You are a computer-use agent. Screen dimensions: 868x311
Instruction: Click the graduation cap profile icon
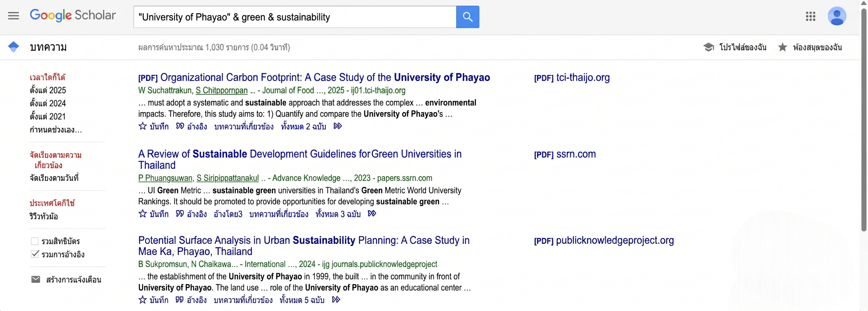709,47
